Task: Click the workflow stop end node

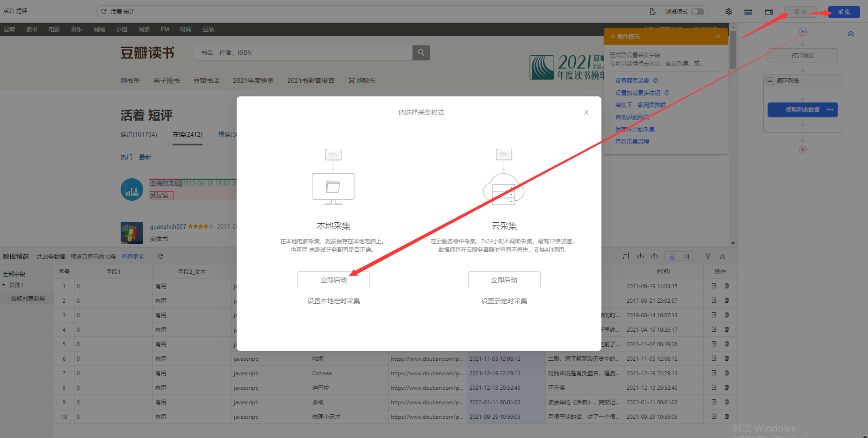Action: (803, 150)
